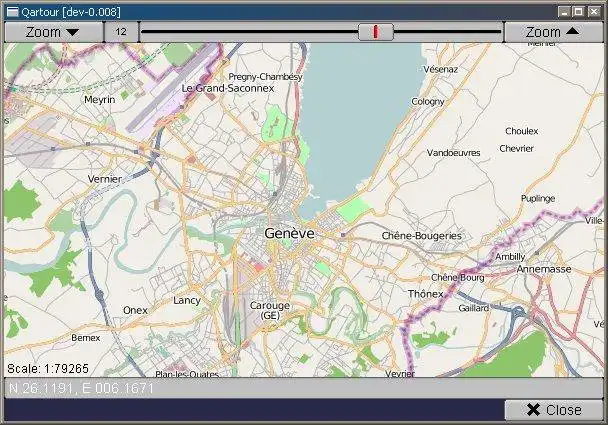Click the Chêne-Bougeries map label

[421, 236]
